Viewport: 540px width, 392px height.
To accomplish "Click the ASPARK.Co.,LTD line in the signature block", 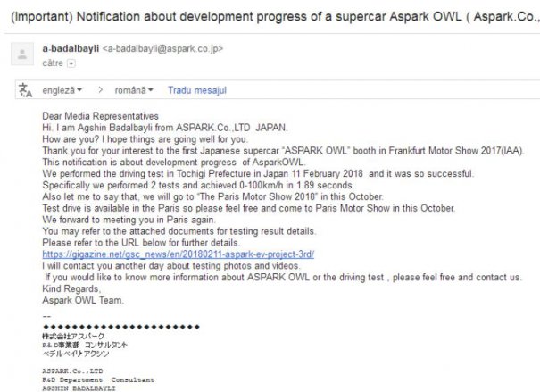I will click(72, 371).
